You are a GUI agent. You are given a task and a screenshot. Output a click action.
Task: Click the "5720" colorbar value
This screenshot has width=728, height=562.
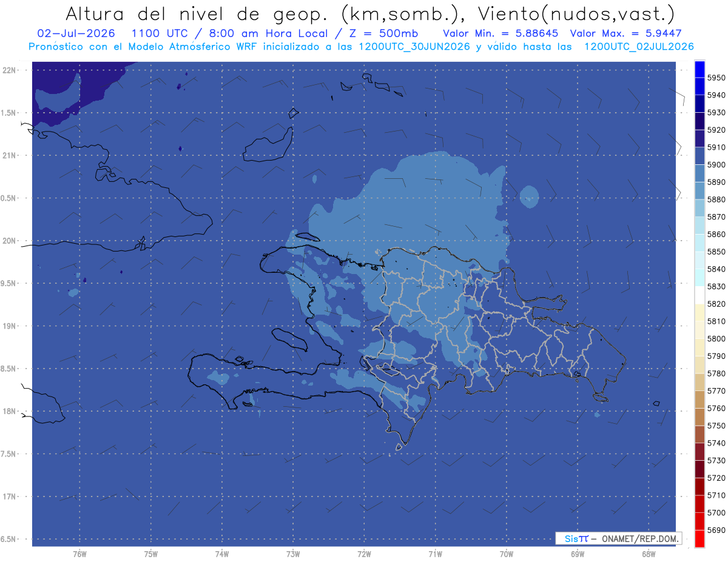(x=716, y=478)
